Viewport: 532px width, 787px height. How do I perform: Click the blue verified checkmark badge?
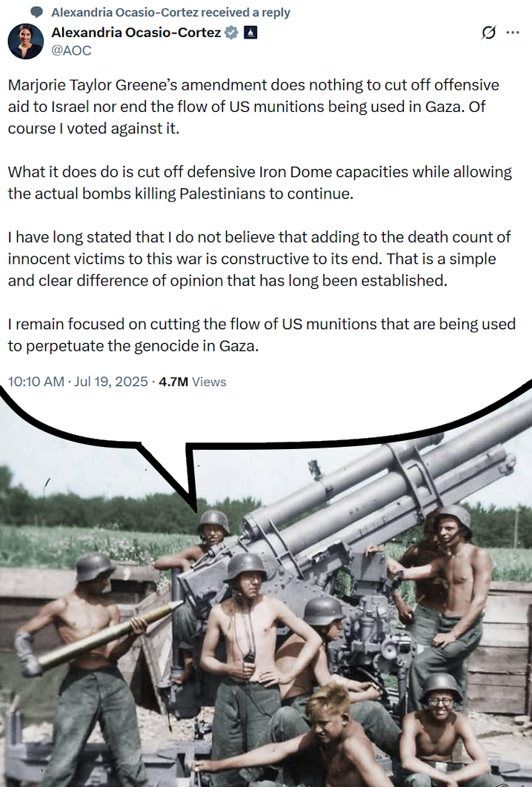coord(231,33)
